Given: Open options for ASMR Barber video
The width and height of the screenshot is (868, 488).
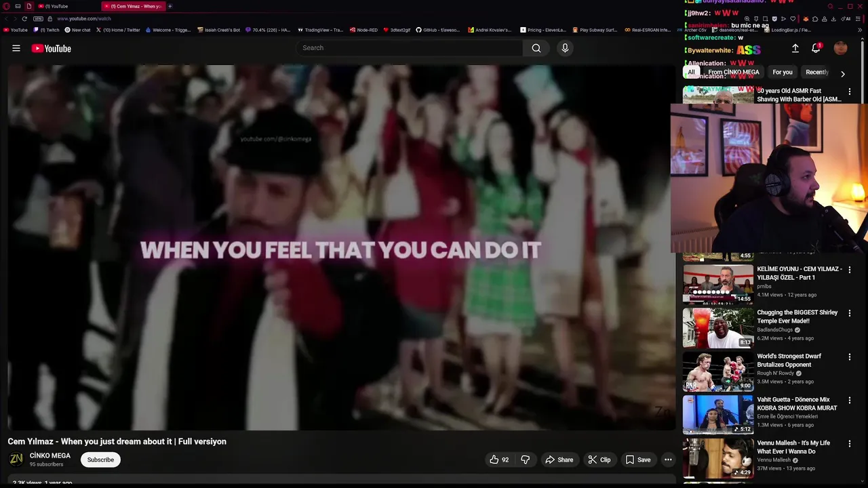Looking at the screenshot, I should click(850, 91).
